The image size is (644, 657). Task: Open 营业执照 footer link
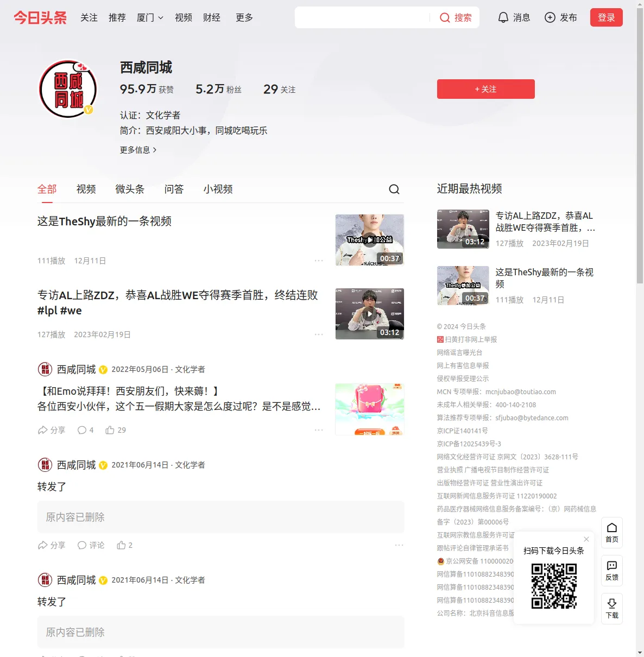450,470
